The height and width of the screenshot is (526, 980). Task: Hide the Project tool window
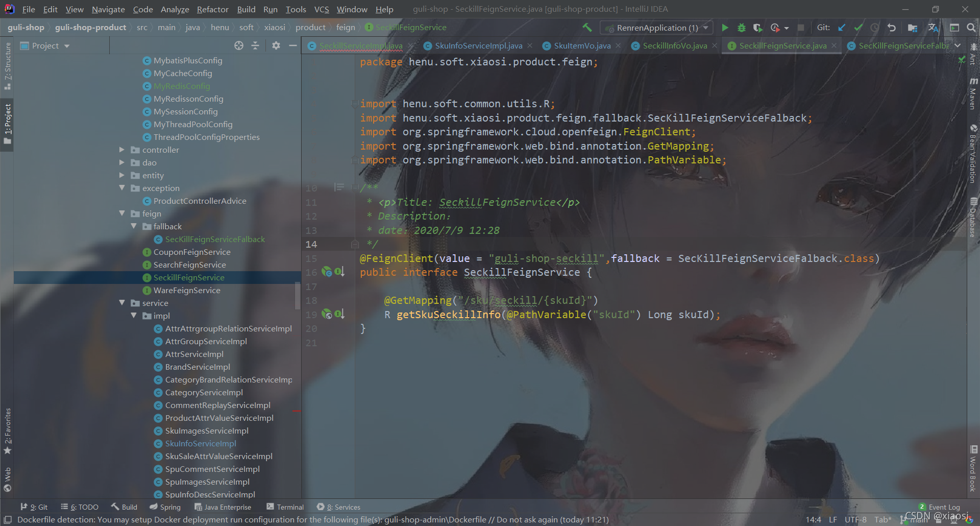[x=293, y=45]
